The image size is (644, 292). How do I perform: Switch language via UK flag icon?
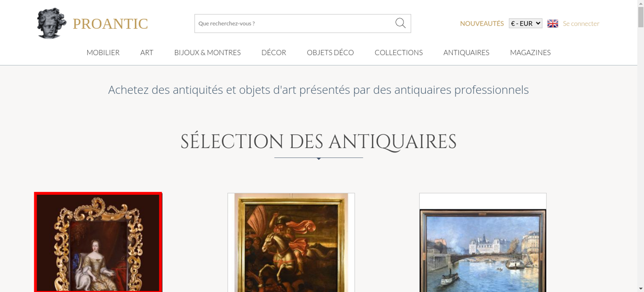click(553, 23)
